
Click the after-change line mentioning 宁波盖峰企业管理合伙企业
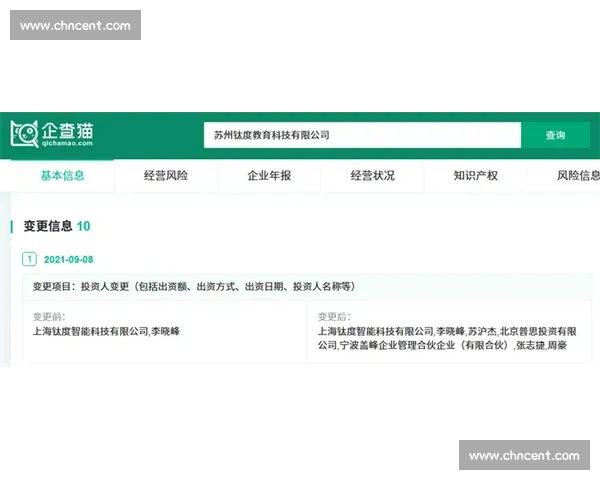coord(442,345)
